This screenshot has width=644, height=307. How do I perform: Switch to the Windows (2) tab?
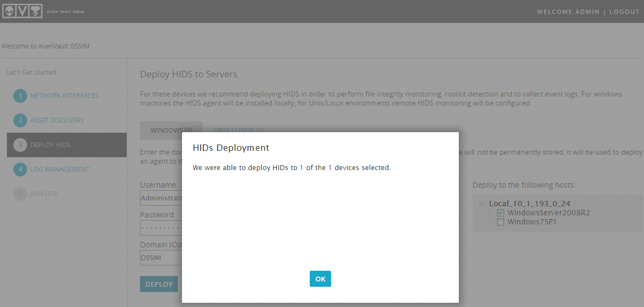click(171, 130)
